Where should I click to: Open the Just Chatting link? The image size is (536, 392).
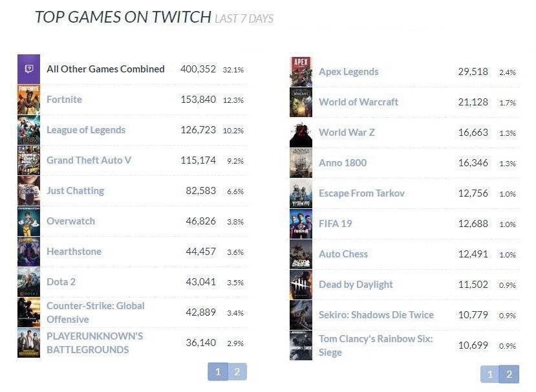click(75, 191)
